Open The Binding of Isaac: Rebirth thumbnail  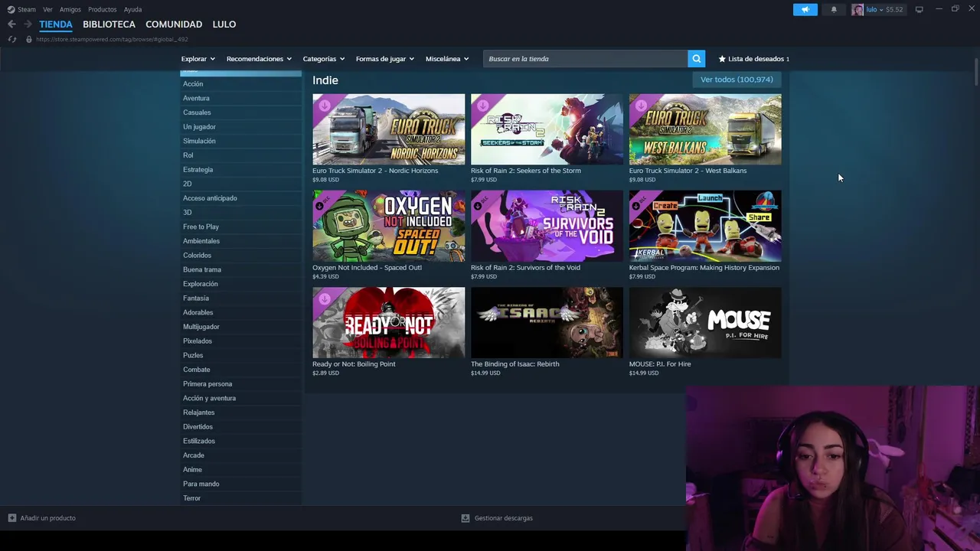(x=547, y=322)
